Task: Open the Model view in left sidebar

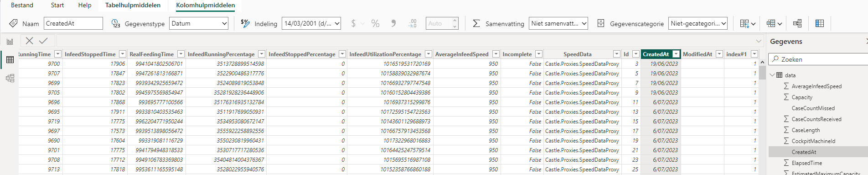Action: click(10, 78)
